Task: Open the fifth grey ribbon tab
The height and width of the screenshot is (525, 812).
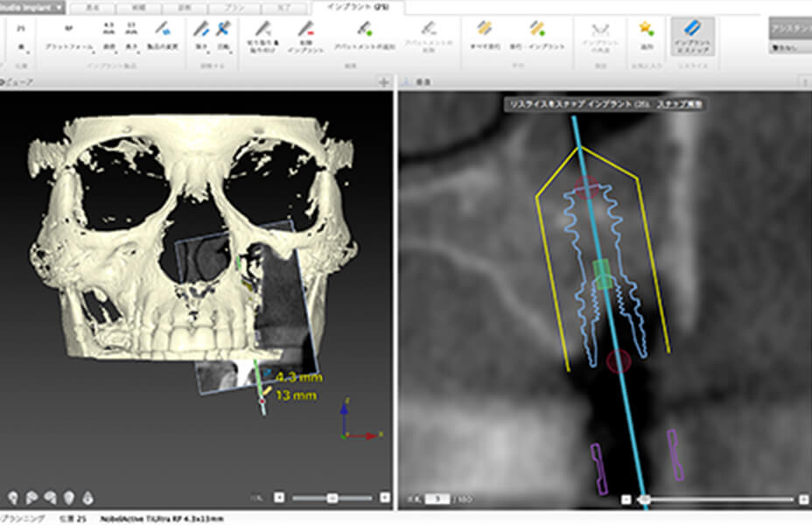Action: click(x=283, y=8)
